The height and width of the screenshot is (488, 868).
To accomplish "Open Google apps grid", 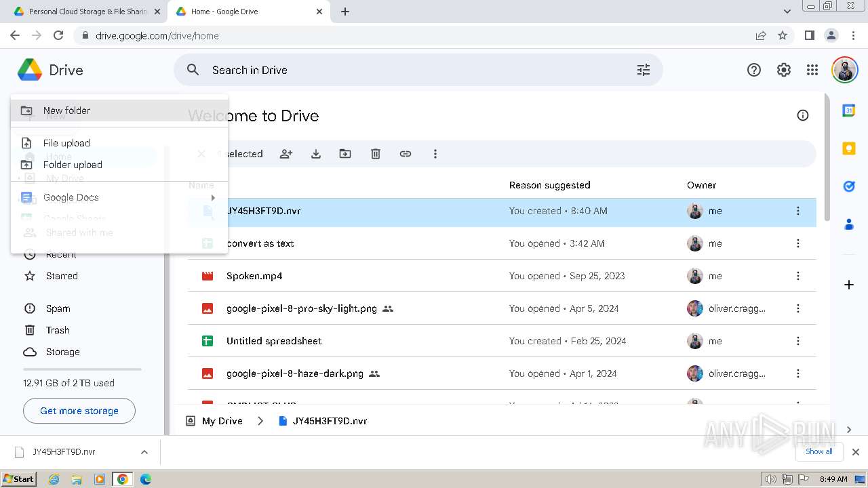I will (x=812, y=70).
